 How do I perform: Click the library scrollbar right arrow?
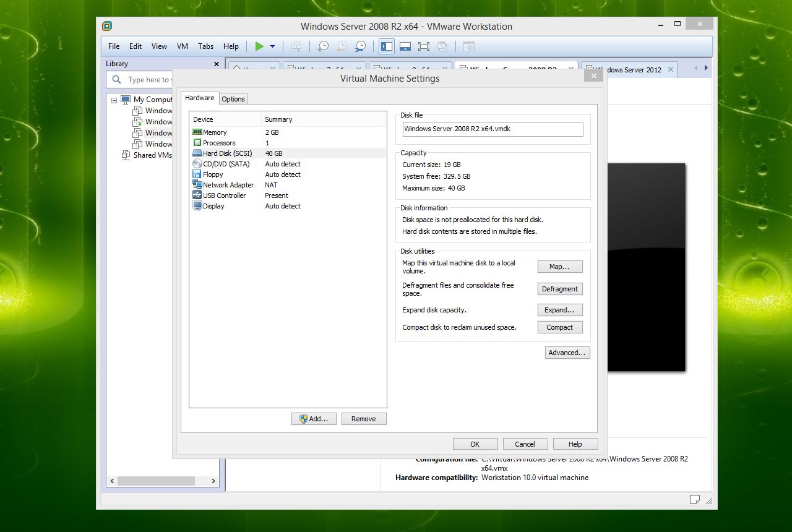213,481
